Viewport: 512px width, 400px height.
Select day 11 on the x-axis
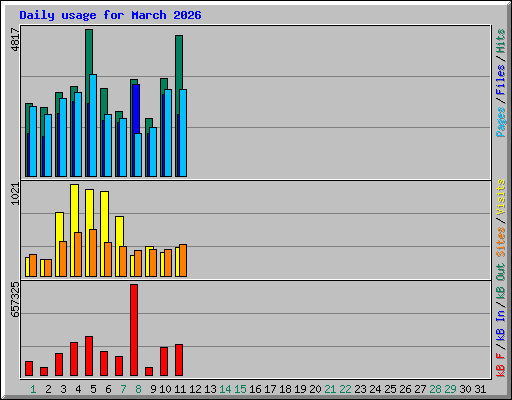(180, 389)
